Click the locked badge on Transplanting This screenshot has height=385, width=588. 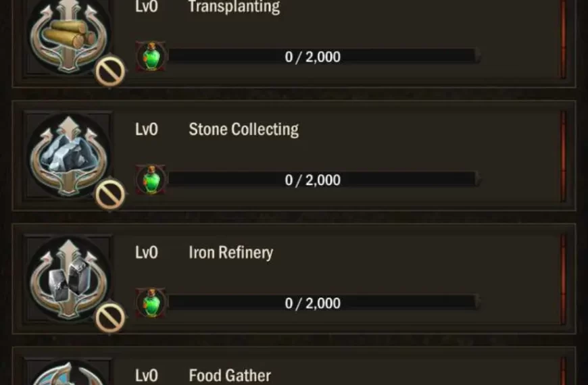[109, 72]
